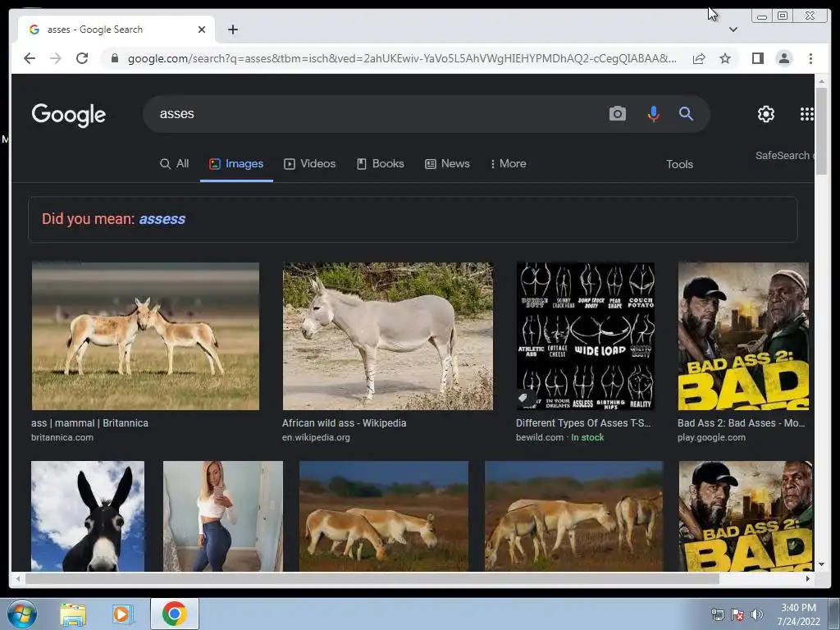840x630 pixels.
Task: Bookmark this page with the star
Action: click(725, 58)
